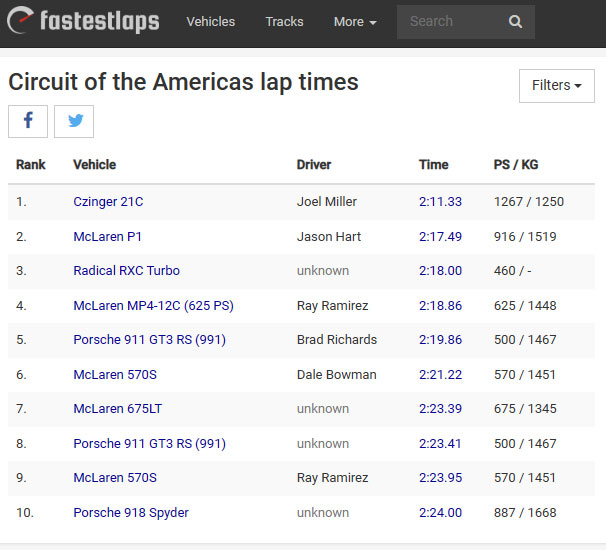Open the Vehicles menu item
Image resolution: width=606 pixels, height=550 pixels.
click(x=211, y=22)
